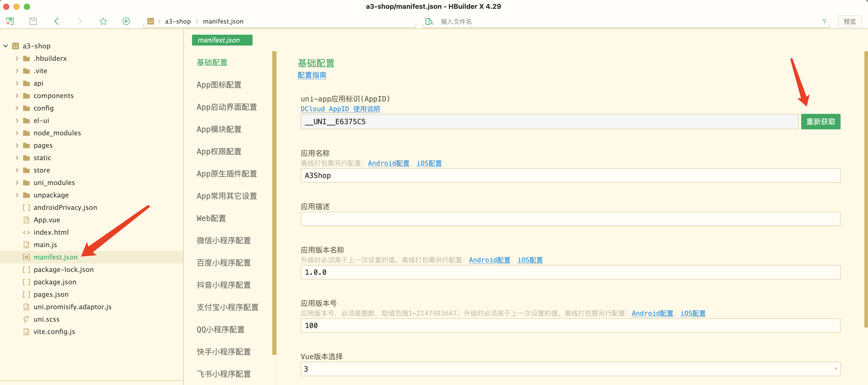
Task: Click the save file toolbar icon
Action: 33,21
